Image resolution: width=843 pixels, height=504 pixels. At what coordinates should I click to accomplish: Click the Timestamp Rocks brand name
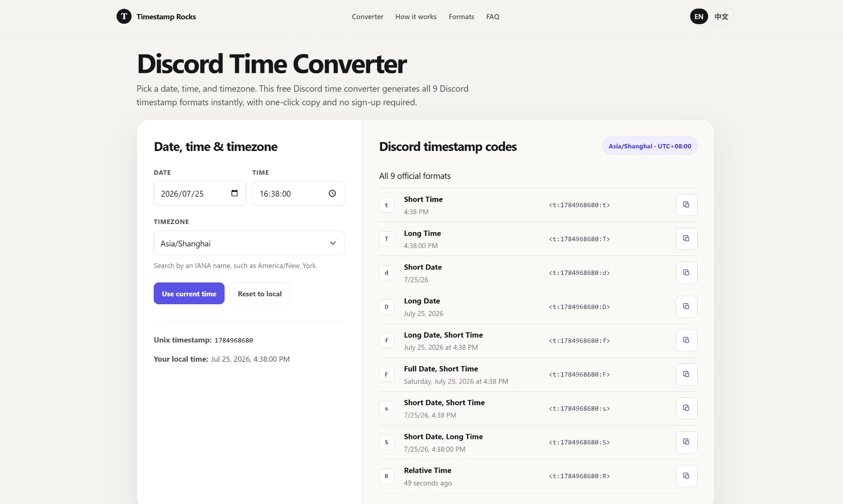(166, 17)
